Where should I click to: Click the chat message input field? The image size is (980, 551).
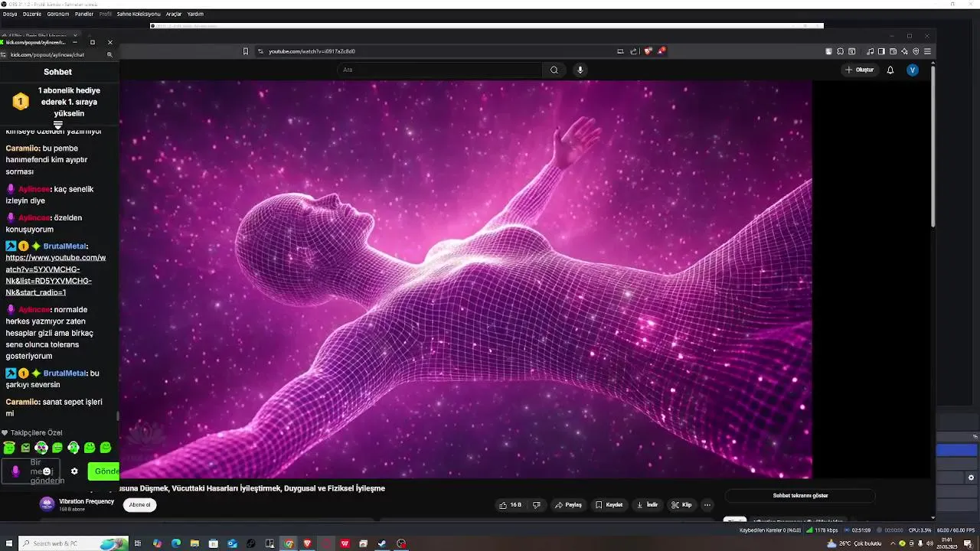tap(31, 471)
